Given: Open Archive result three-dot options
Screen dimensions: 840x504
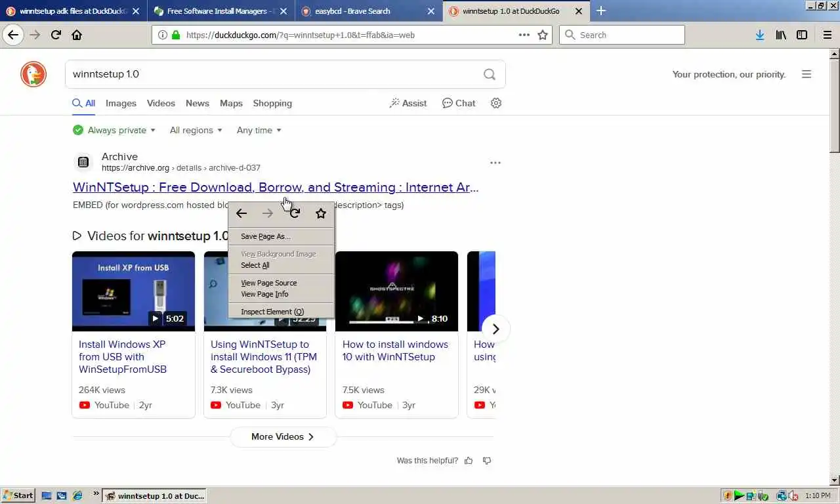Looking at the screenshot, I should (495, 162).
